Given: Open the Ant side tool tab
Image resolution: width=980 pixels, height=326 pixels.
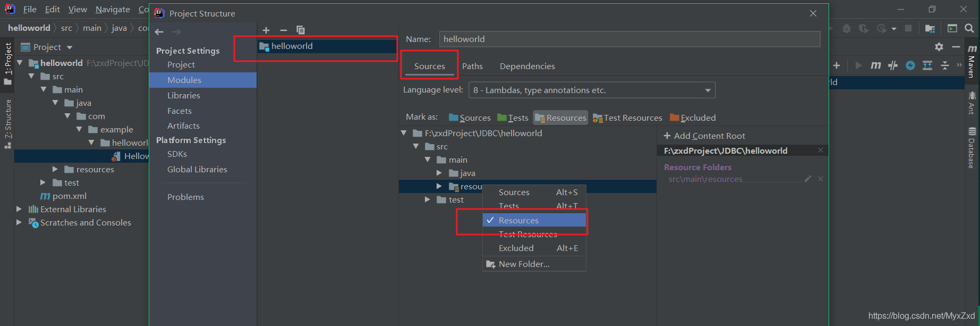Looking at the screenshot, I should (x=972, y=103).
